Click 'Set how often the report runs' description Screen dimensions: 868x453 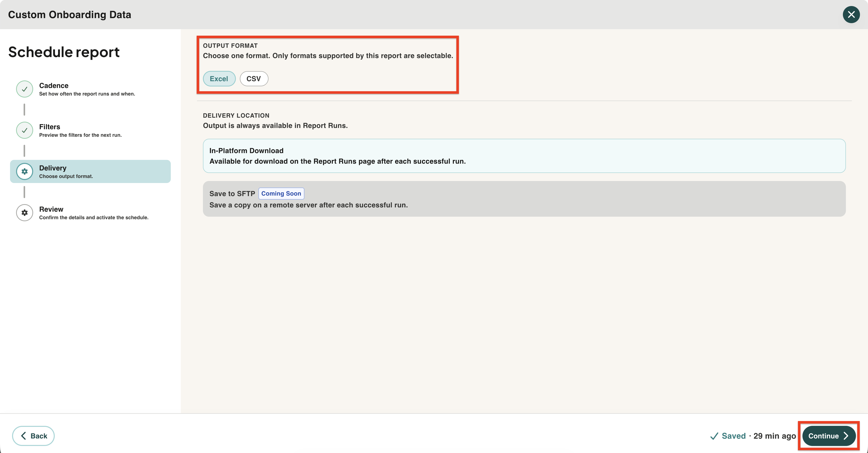(87, 94)
